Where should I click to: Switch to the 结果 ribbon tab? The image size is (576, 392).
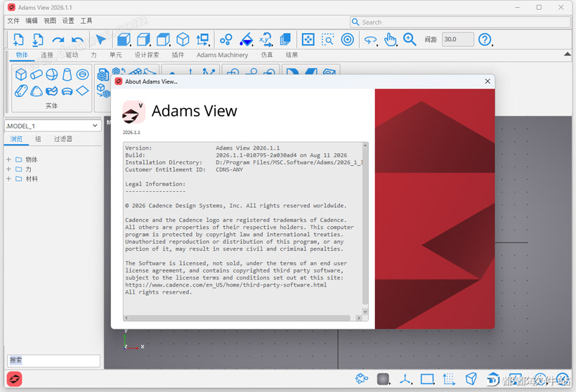[x=292, y=55]
